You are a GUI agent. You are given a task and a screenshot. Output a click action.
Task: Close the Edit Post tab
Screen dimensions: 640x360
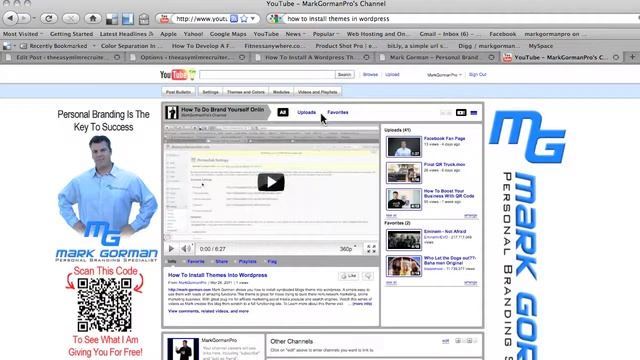point(117,58)
